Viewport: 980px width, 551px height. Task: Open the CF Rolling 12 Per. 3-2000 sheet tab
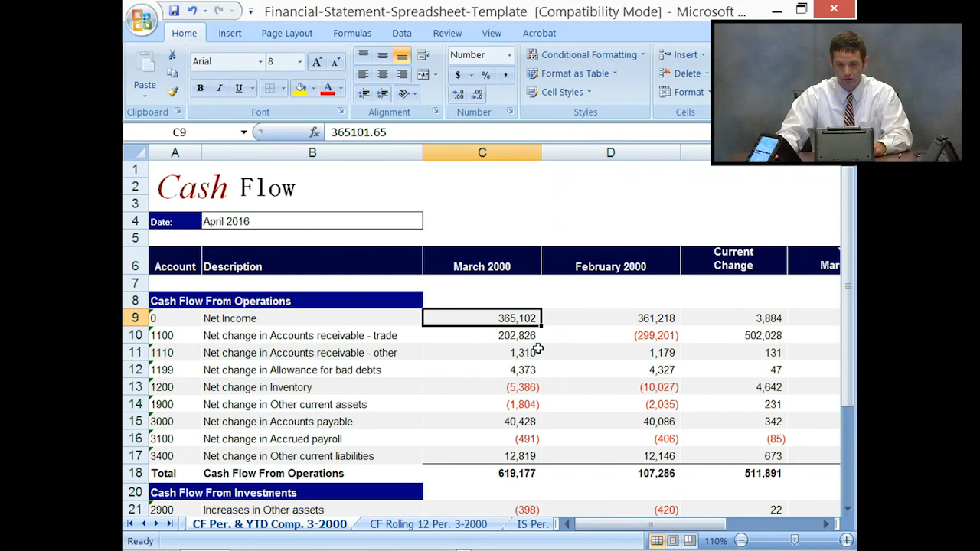click(428, 524)
